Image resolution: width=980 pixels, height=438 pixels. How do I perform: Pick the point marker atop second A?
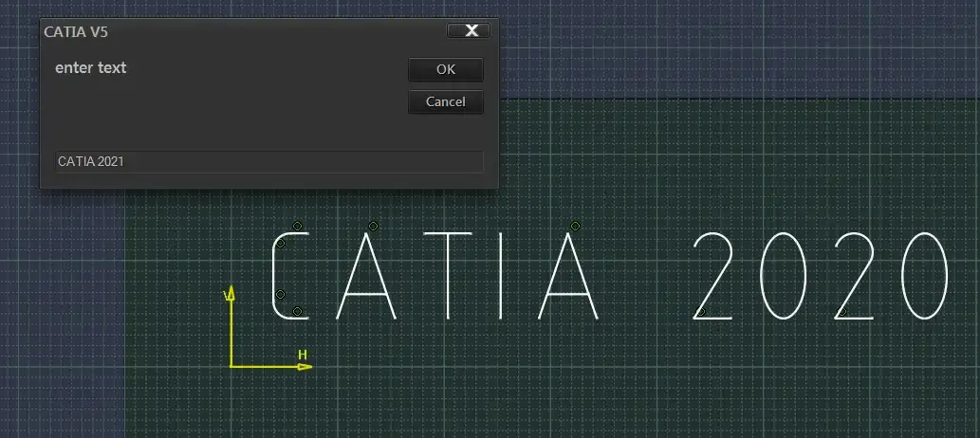[575, 226]
